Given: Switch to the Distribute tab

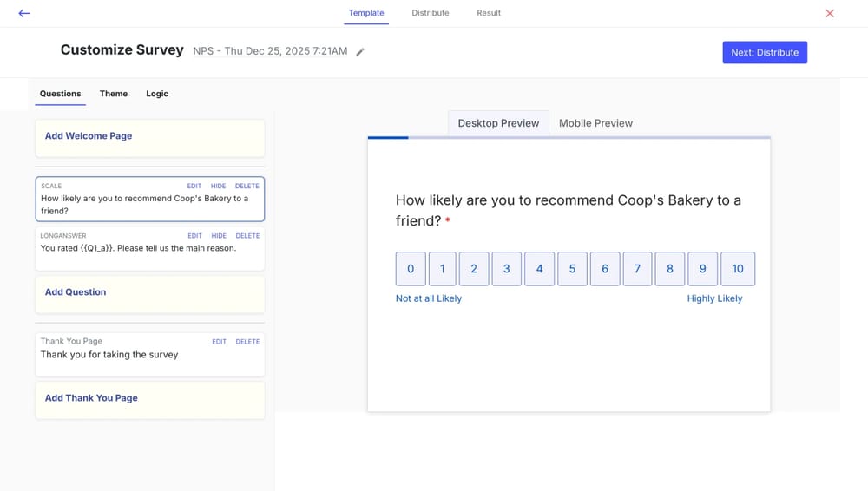Looking at the screenshot, I should [x=431, y=13].
